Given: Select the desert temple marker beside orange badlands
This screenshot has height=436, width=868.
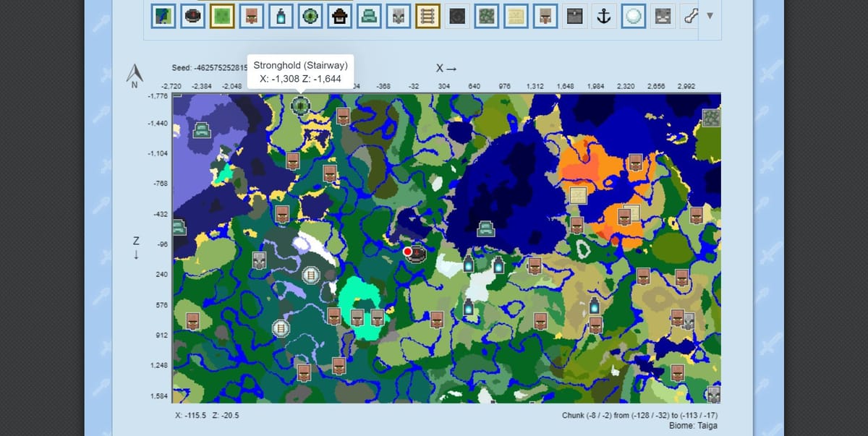Looking at the screenshot, I should pos(577,195).
